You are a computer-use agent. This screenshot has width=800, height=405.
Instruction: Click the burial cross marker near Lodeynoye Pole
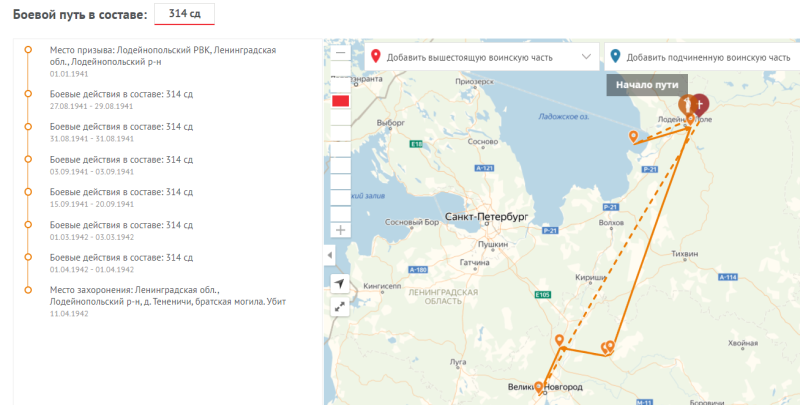coord(701,104)
